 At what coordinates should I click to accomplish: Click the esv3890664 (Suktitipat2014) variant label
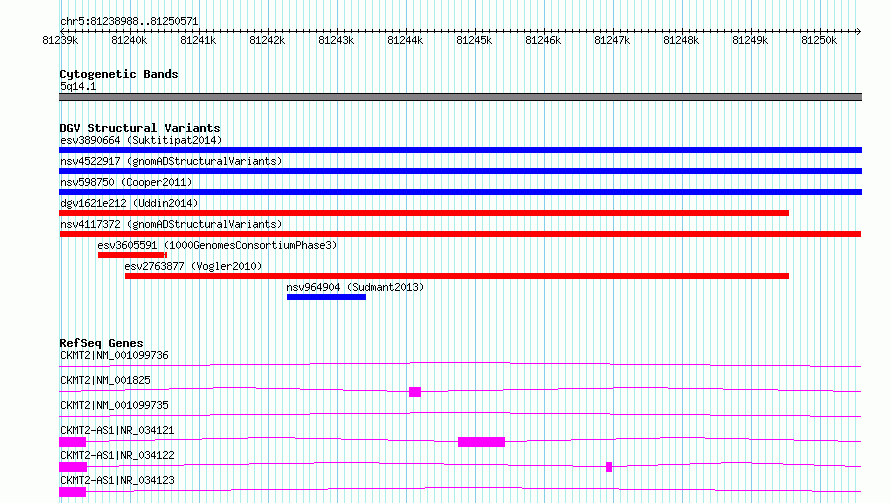tap(141, 140)
